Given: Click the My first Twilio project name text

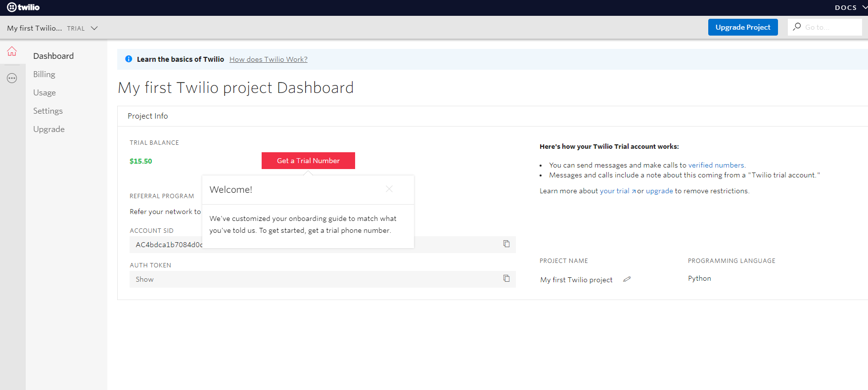Looking at the screenshot, I should pos(576,280).
